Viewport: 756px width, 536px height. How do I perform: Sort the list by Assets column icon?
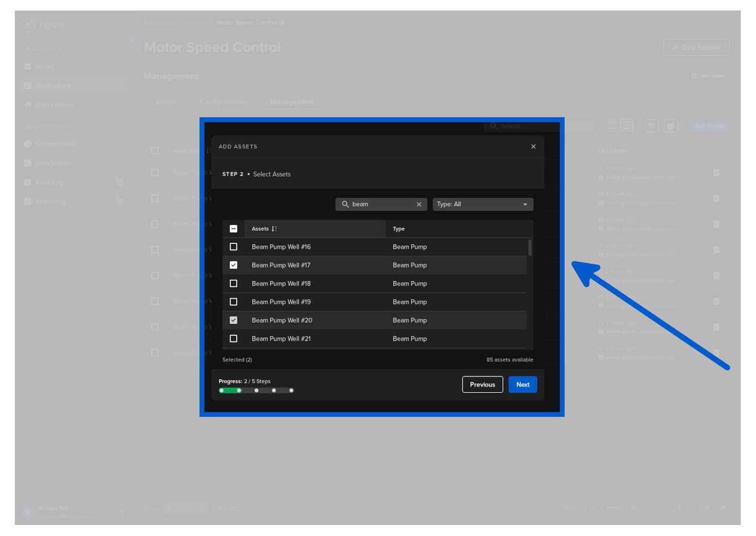pos(274,229)
